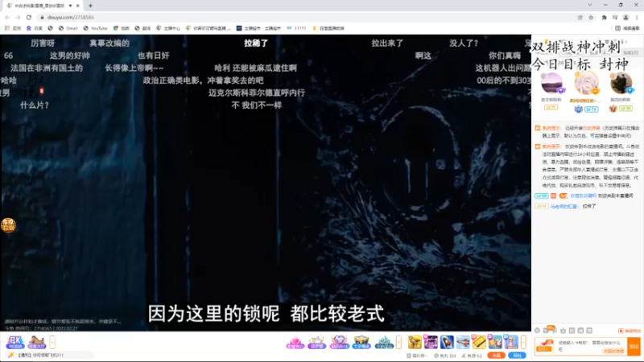Click the fifth chat toolbar square icon

580,331
